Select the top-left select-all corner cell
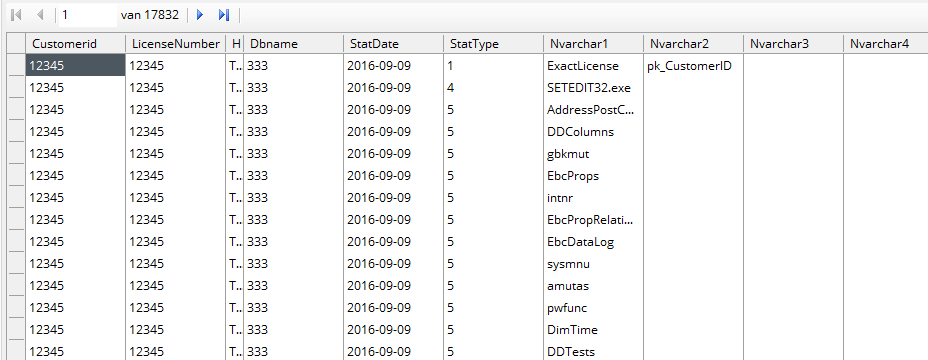Screen dimensions: 928x360 pos(16,44)
